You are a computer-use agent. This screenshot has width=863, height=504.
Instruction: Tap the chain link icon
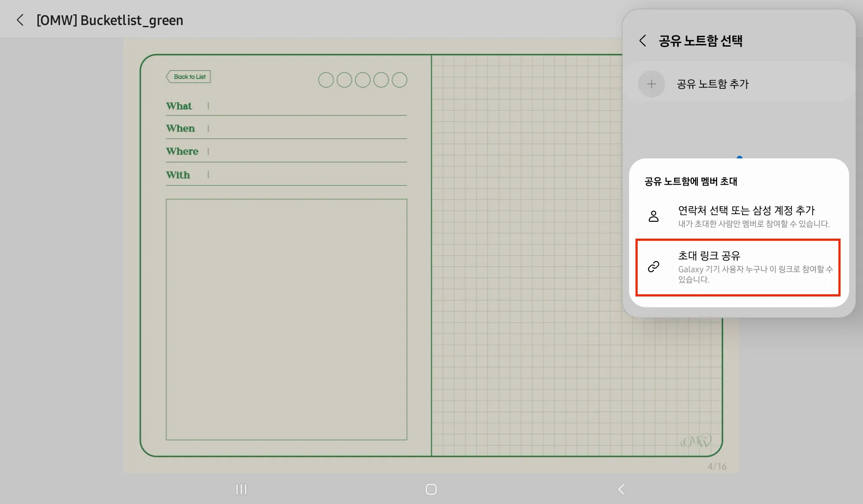point(654,267)
